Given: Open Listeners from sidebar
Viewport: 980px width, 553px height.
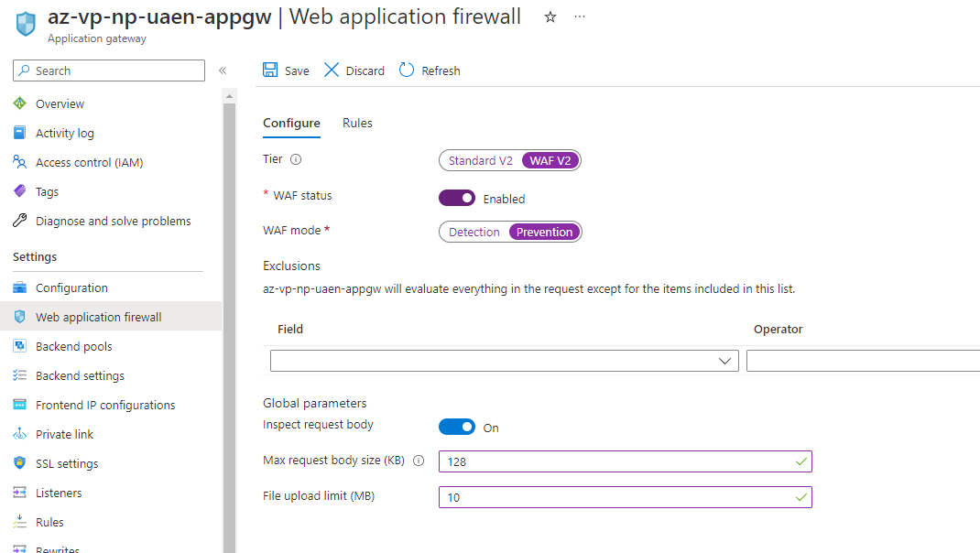Looking at the screenshot, I should coord(58,493).
